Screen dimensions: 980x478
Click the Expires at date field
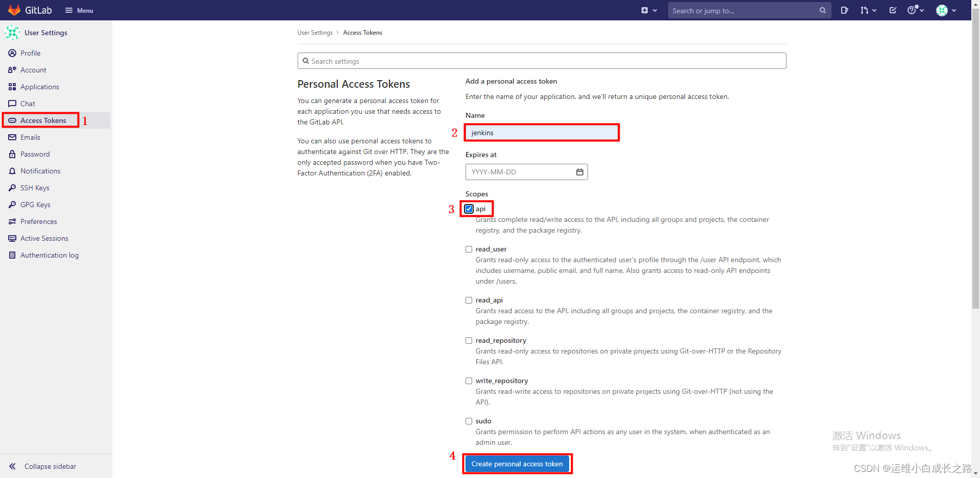526,172
